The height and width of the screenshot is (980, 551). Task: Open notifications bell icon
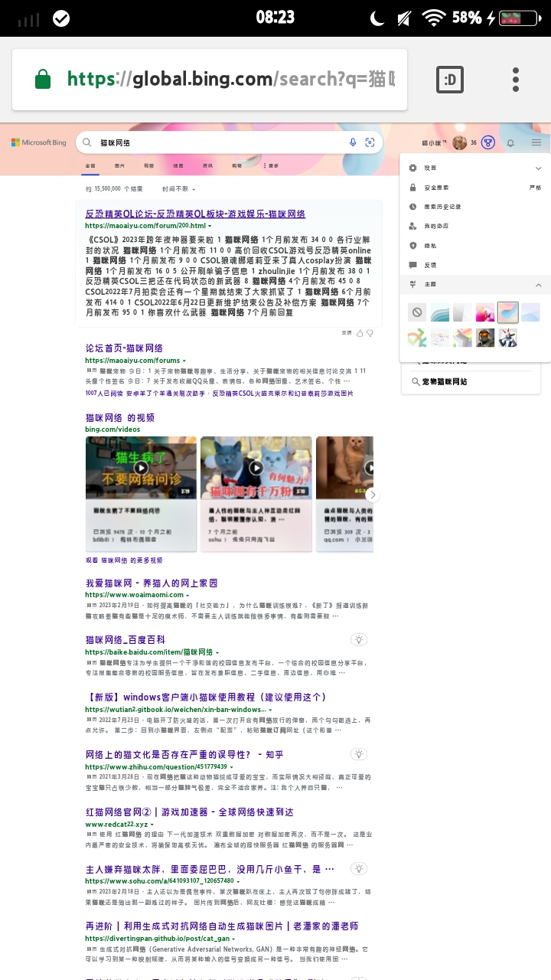pos(510,143)
